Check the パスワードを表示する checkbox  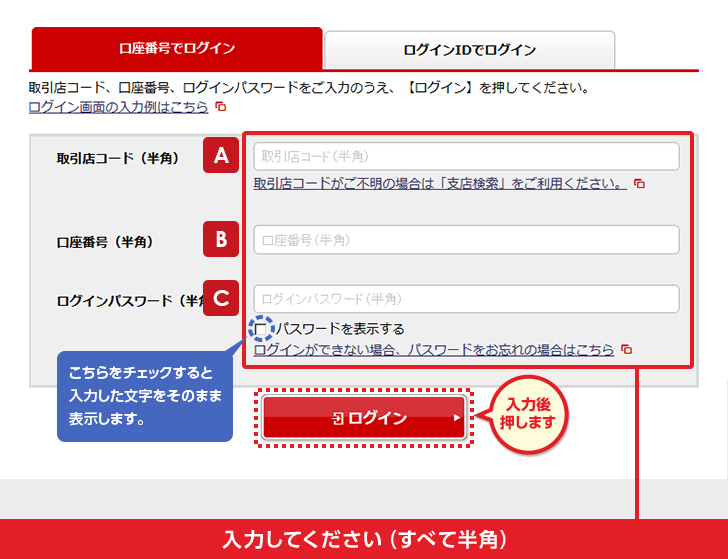(x=261, y=329)
